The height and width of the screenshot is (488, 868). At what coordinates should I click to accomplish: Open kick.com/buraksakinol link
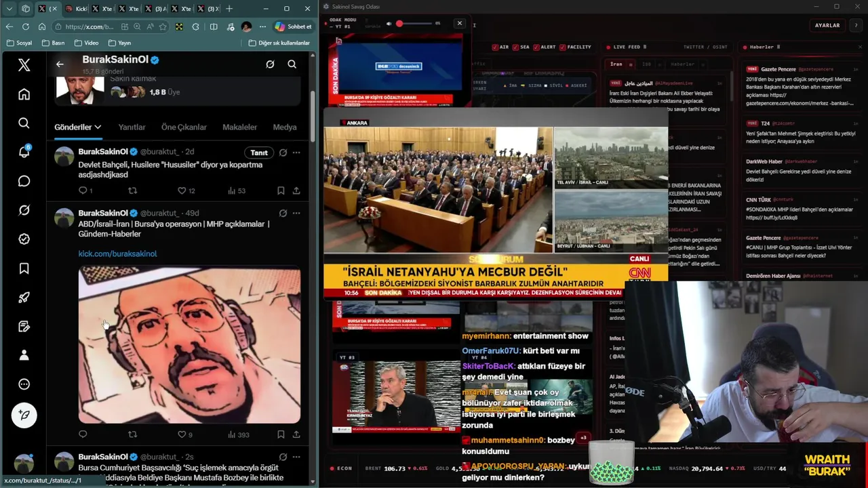(x=117, y=253)
